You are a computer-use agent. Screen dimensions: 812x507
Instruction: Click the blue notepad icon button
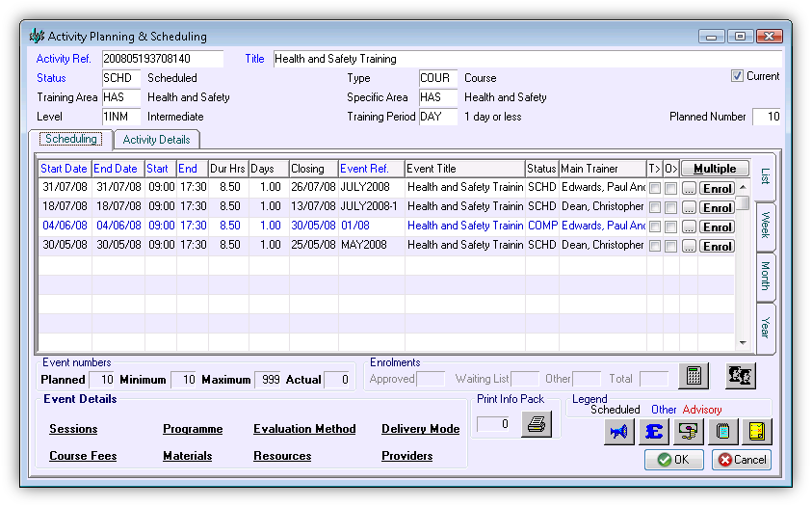tap(722, 431)
